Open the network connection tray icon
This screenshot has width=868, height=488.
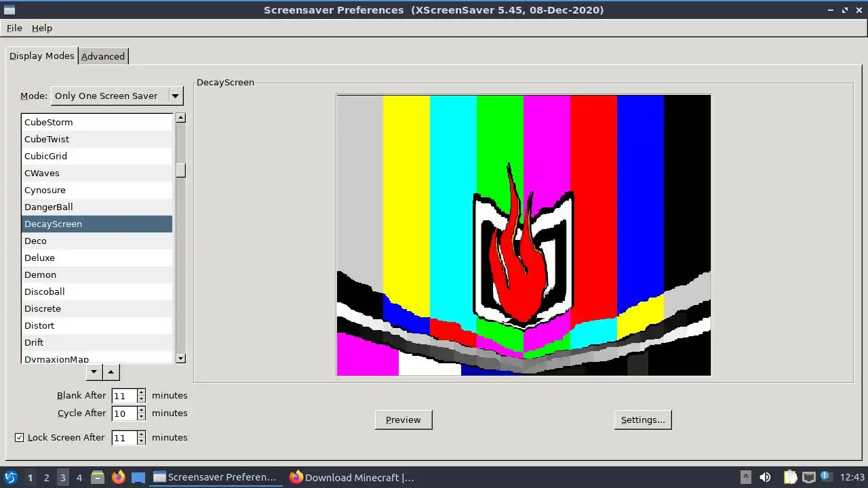click(808, 477)
